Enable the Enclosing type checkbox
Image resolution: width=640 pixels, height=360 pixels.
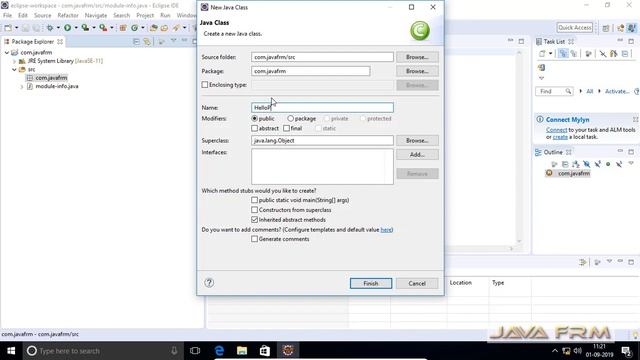pos(204,85)
